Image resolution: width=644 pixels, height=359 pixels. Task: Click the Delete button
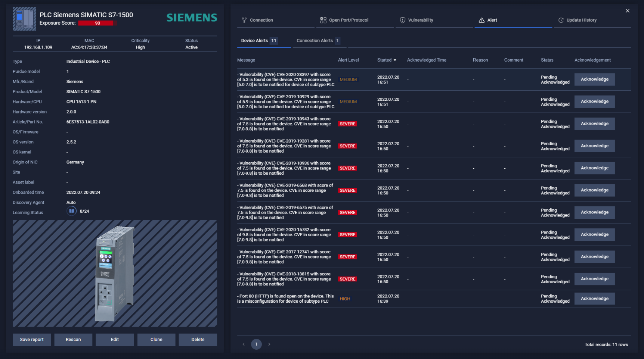198,340
